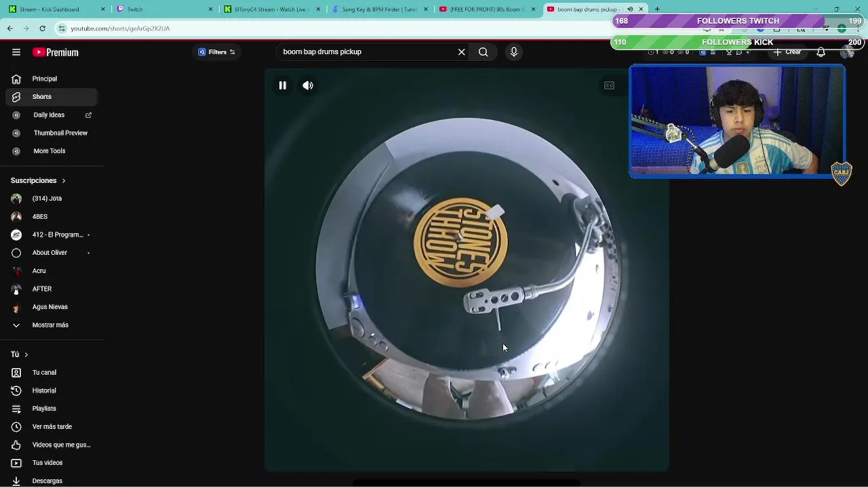Open the Acru channel
The height and width of the screenshot is (488, 868).
point(52,271)
